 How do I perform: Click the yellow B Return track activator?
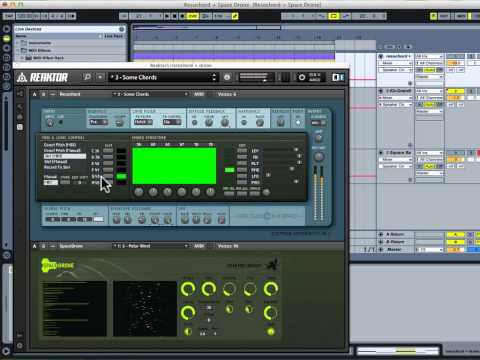click(x=456, y=242)
